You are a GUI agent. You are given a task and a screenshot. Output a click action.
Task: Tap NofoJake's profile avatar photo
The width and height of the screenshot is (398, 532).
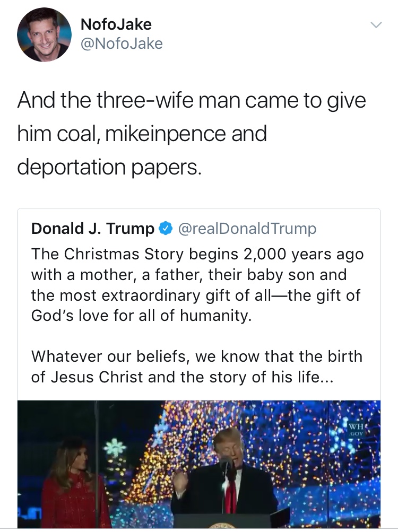coord(45,35)
